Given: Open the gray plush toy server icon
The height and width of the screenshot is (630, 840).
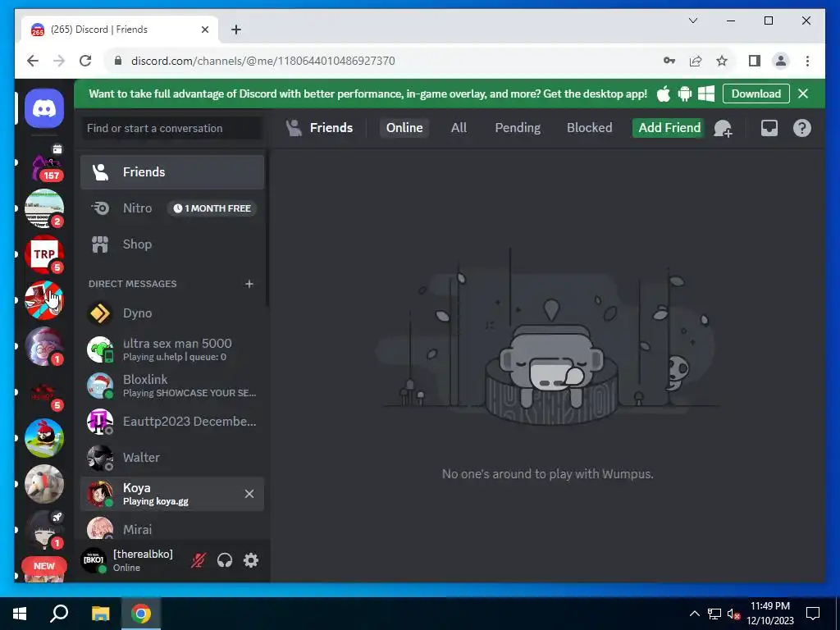Looking at the screenshot, I should (44, 484).
